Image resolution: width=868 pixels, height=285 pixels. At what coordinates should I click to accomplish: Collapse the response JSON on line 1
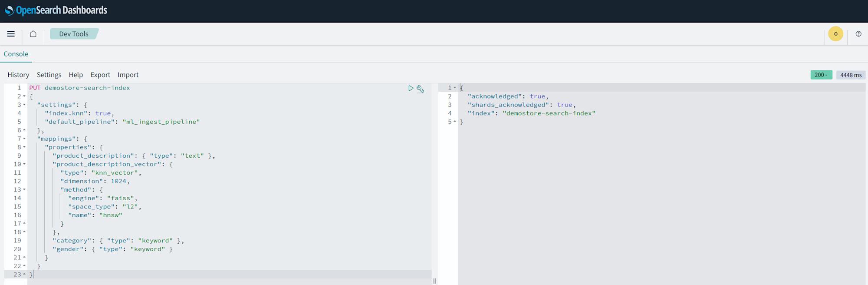tap(455, 88)
